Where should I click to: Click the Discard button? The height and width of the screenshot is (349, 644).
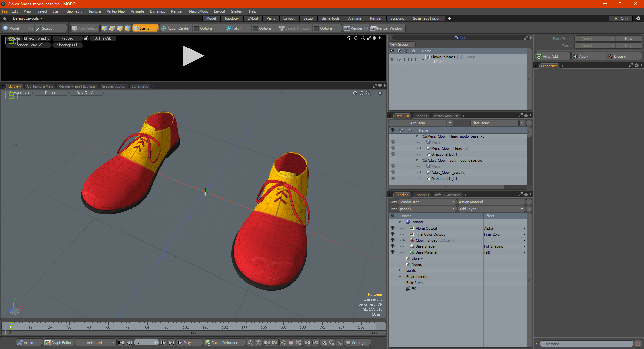[x=624, y=56]
